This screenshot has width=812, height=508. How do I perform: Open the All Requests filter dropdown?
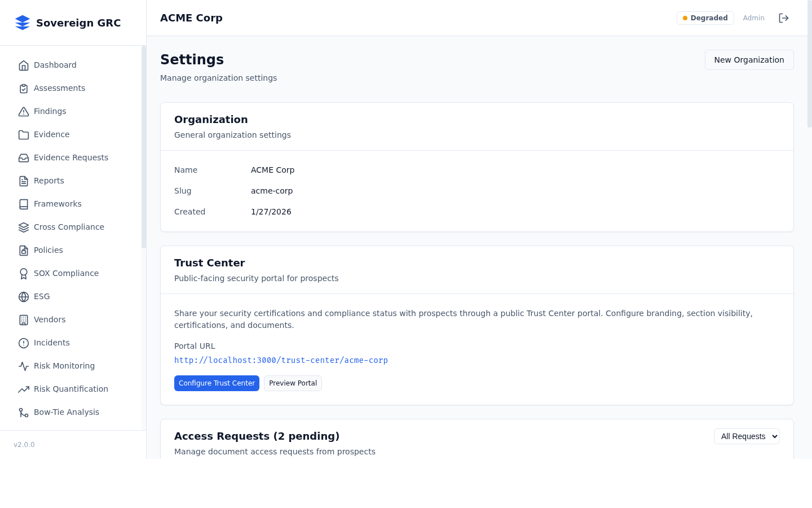tap(747, 436)
